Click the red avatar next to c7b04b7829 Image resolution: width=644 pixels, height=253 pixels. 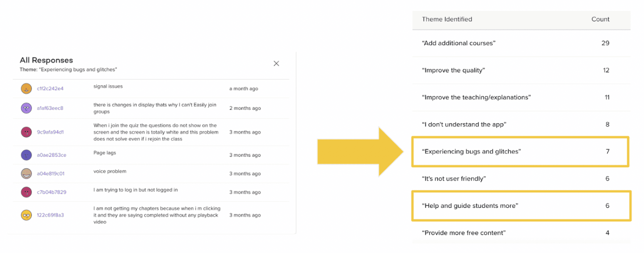click(x=26, y=192)
